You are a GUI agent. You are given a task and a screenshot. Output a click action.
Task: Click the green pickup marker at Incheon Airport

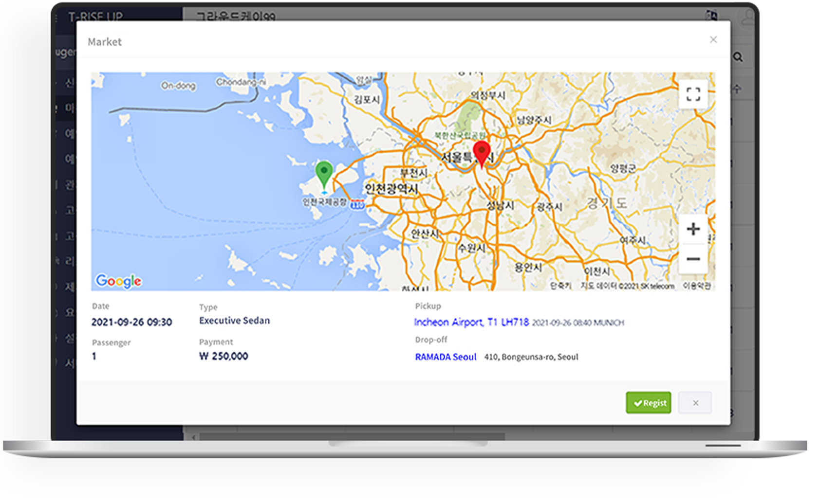coord(324,175)
